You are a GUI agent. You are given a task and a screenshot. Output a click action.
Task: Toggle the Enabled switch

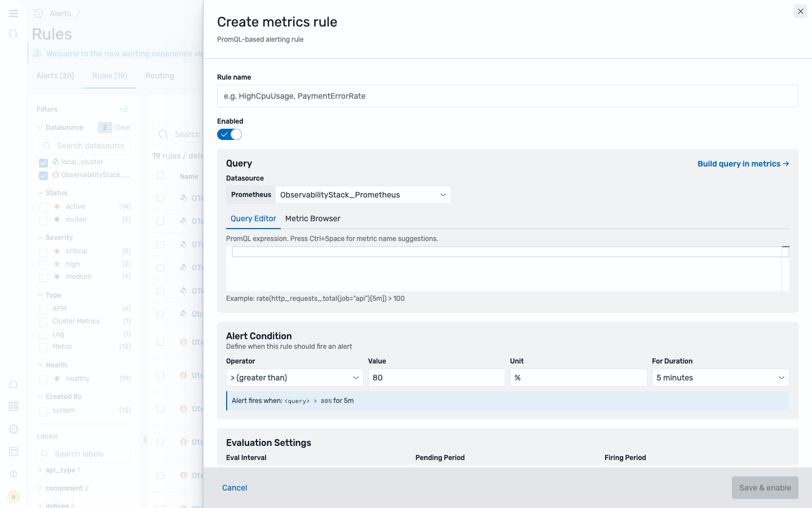[x=230, y=134]
